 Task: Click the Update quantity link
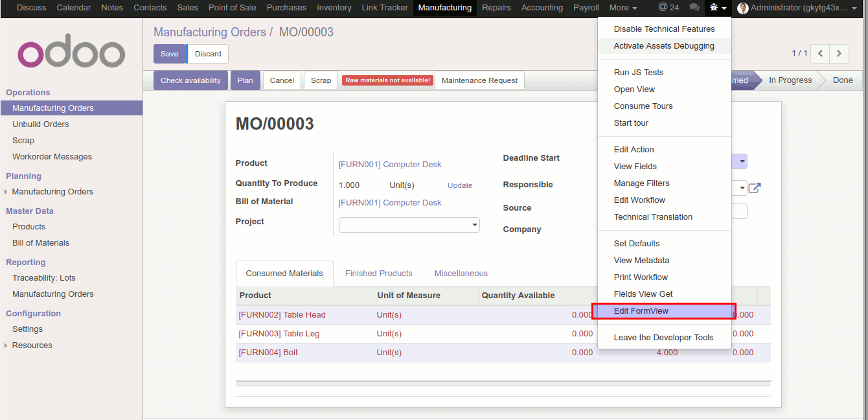pos(460,185)
